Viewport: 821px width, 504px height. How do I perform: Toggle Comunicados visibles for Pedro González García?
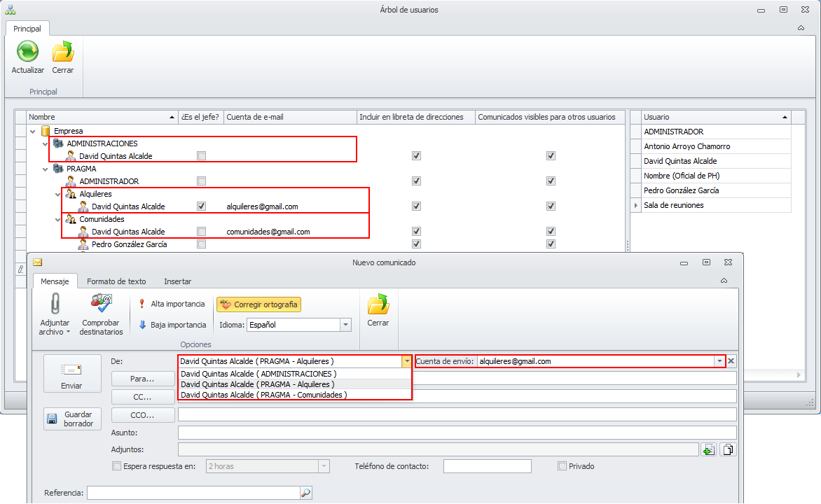551,244
